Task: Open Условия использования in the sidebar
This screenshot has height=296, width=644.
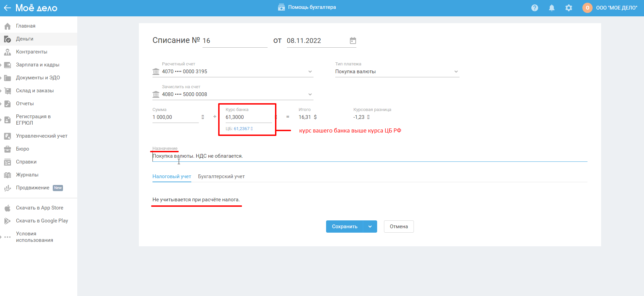Action: tap(34, 237)
